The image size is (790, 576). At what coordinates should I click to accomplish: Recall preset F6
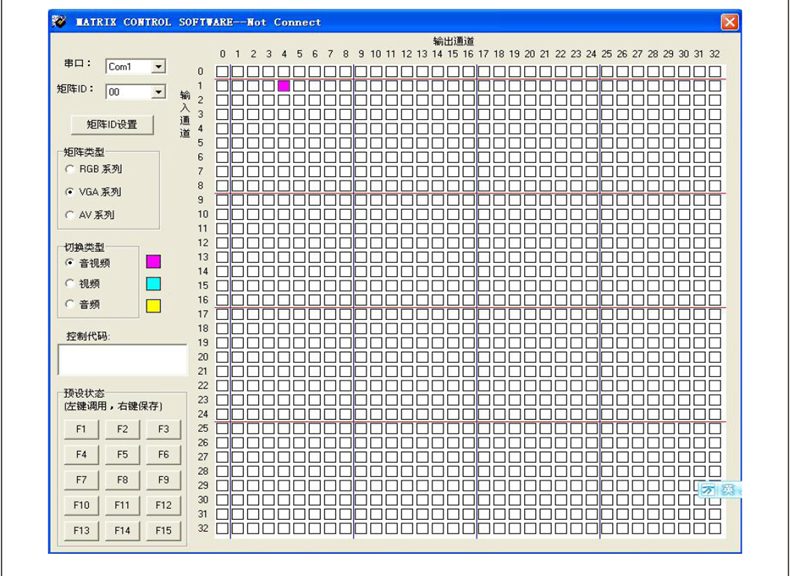[163, 455]
